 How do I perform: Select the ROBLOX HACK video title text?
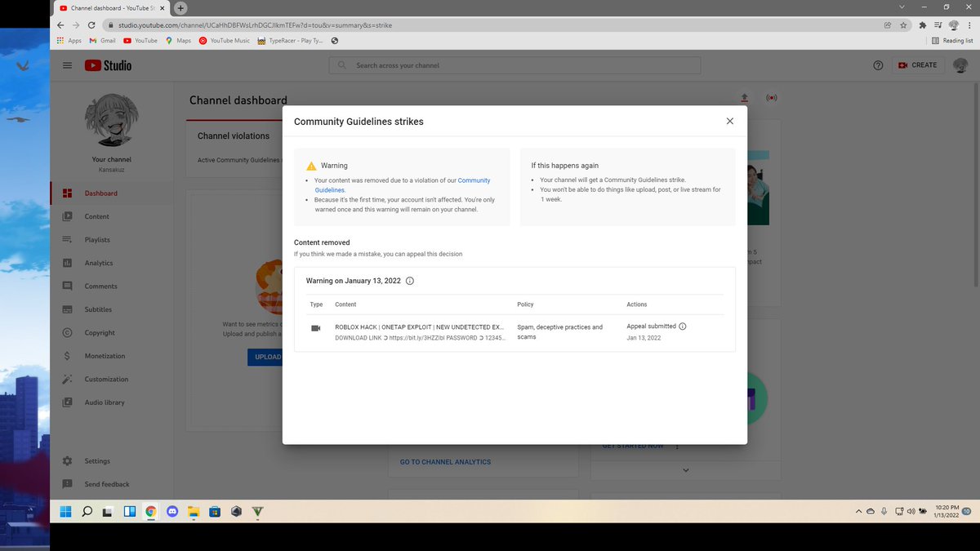419,327
